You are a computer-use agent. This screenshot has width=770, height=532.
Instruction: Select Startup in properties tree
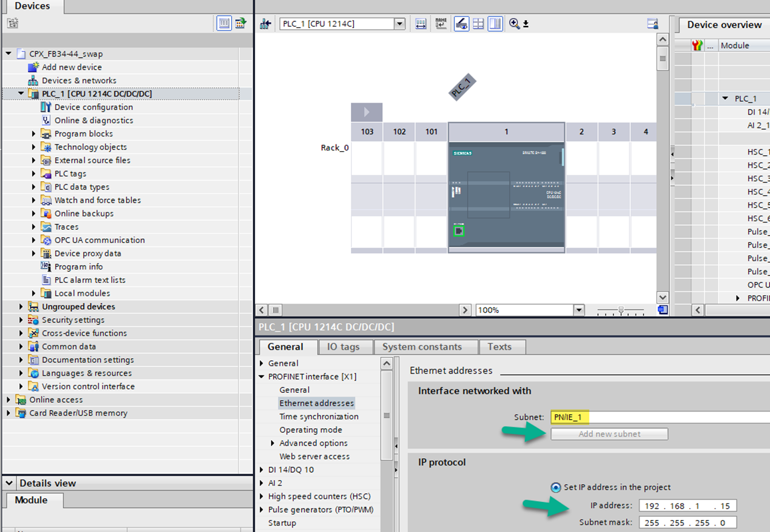click(282, 523)
